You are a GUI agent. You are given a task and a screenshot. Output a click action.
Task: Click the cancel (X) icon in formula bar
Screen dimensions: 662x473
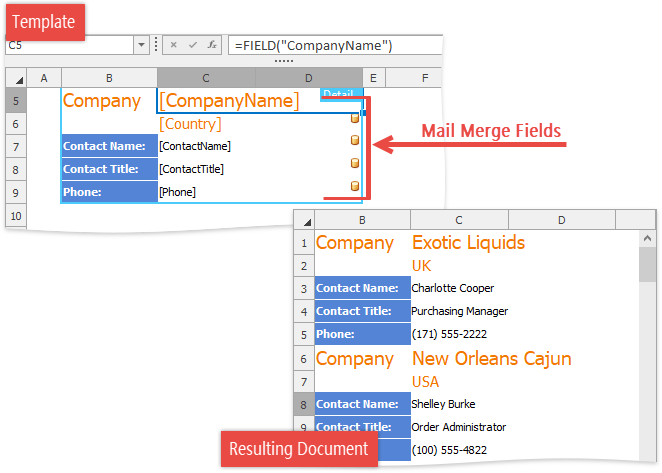pyautogui.click(x=174, y=45)
